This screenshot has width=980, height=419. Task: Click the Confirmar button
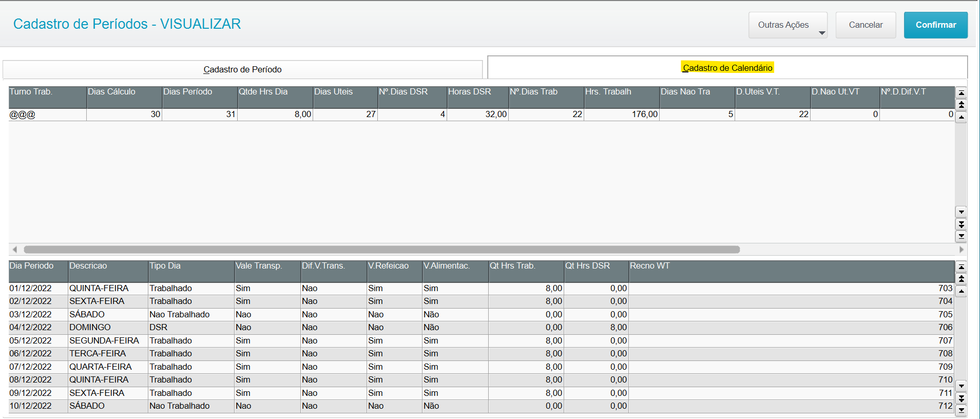point(935,25)
